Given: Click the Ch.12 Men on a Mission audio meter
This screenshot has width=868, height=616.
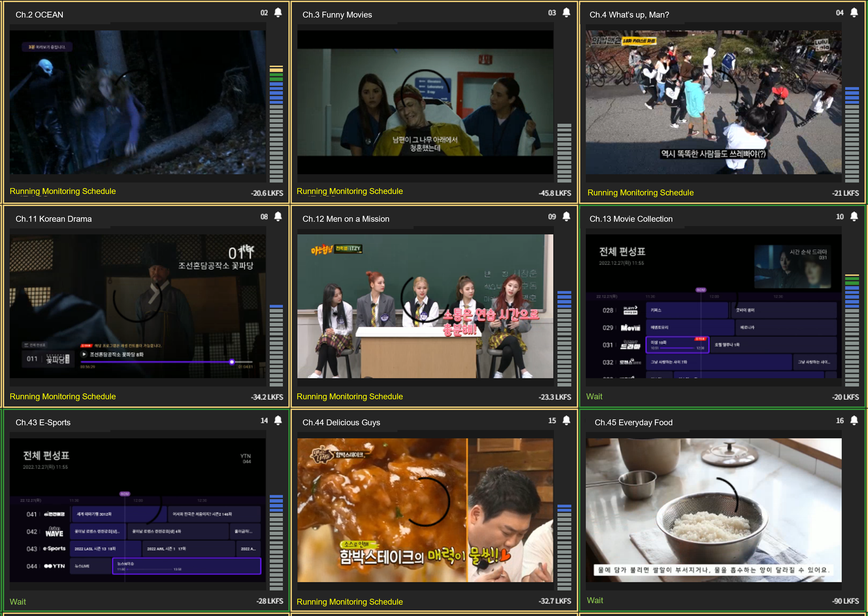Looking at the screenshot, I should (x=564, y=338).
